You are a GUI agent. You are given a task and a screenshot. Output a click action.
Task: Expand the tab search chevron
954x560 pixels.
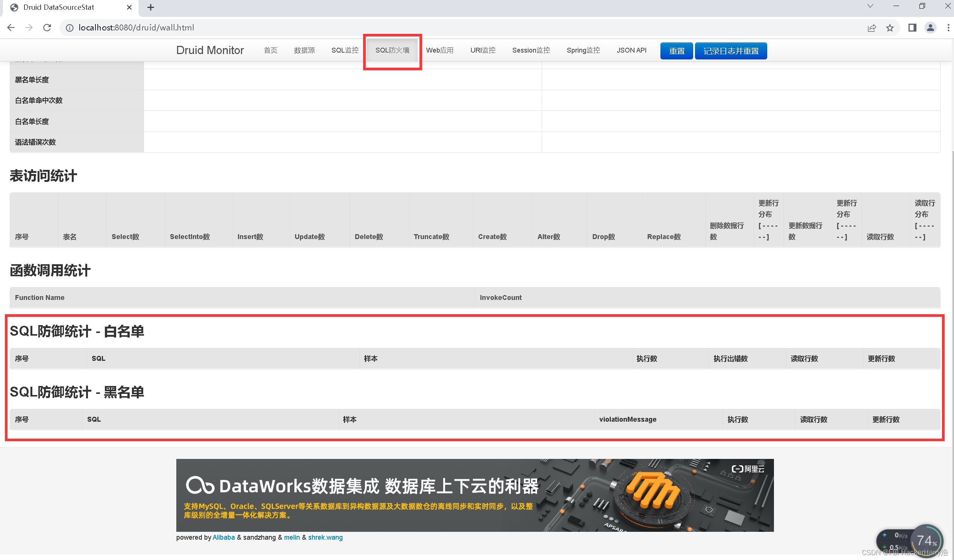click(x=870, y=6)
